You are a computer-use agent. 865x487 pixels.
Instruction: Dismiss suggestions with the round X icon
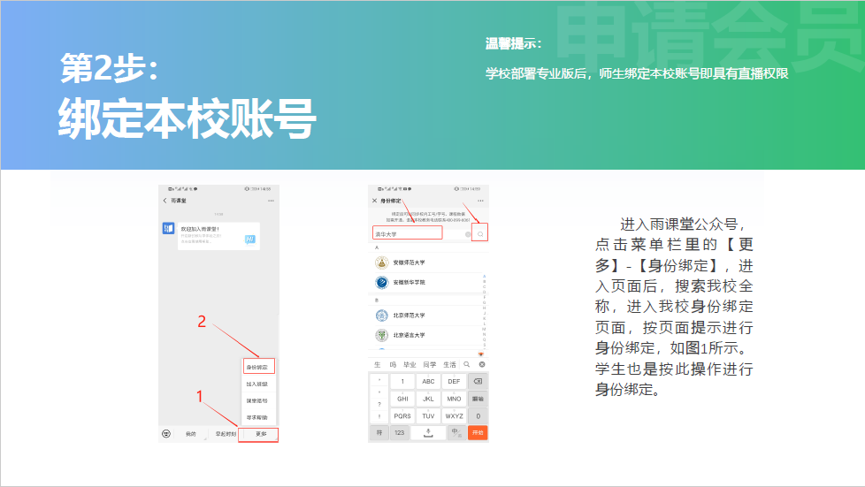(x=482, y=364)
